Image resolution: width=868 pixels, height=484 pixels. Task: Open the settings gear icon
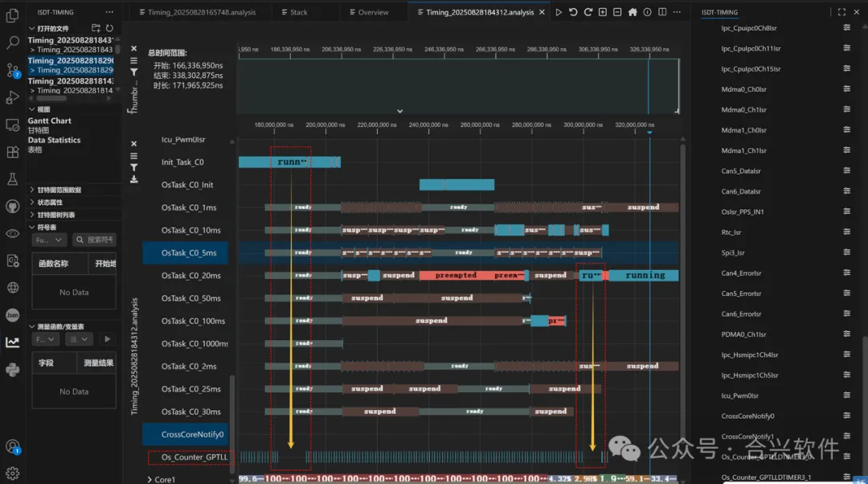click(x=12, y=474)
